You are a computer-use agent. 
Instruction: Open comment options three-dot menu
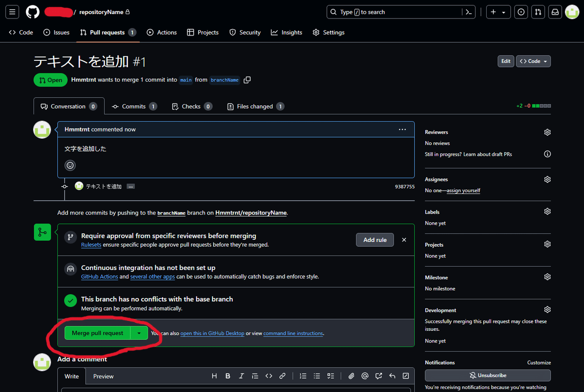402,129
